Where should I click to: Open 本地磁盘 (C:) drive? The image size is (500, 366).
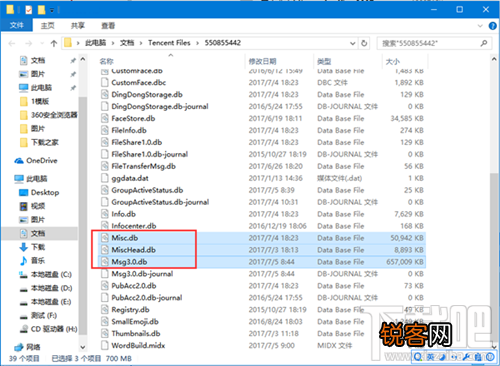pos(51,274)
